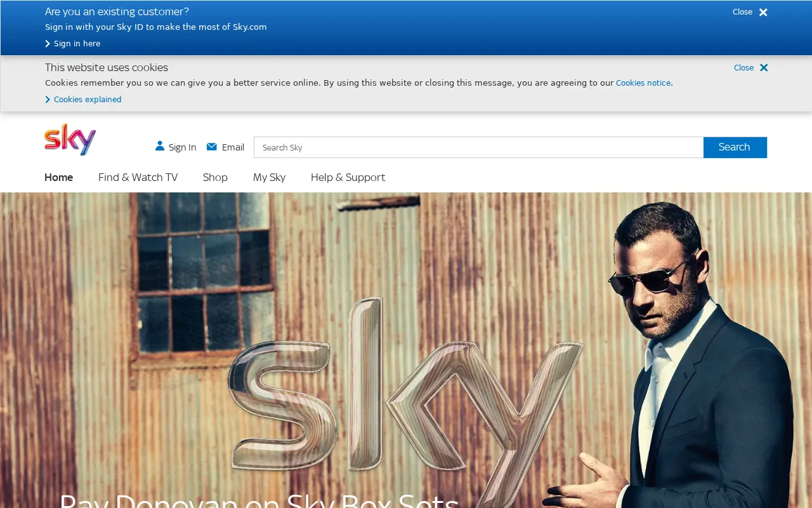The width and height of the screenshot is (812, 508).
Task: Click the chevron beside Cookies explained
Action: tap(48, 100)
